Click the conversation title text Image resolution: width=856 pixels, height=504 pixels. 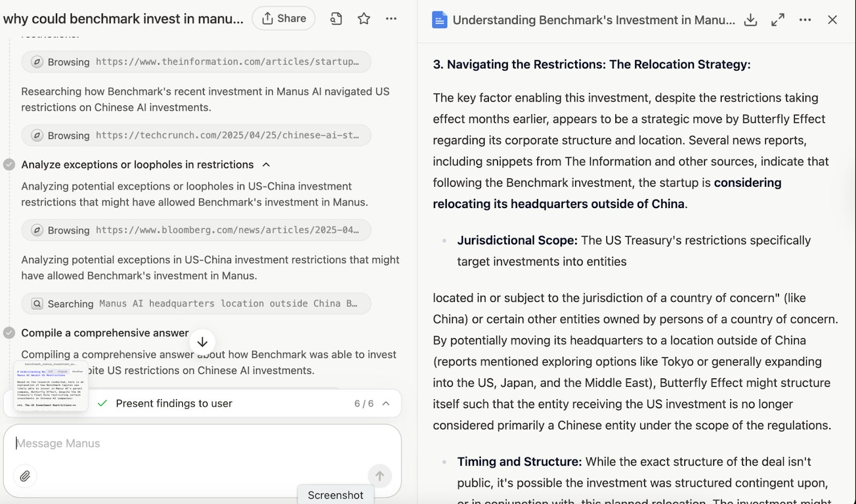pos(123,19)
